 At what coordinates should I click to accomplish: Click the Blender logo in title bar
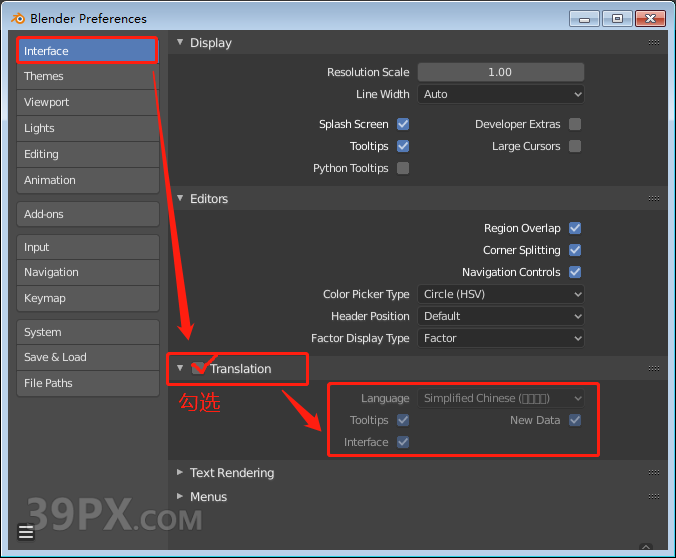click(17, 18)
